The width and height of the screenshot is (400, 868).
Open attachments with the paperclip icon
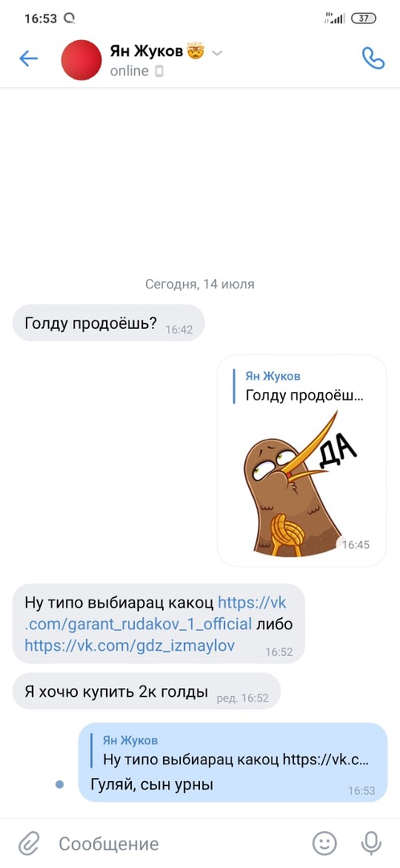[x=27, y=844]
